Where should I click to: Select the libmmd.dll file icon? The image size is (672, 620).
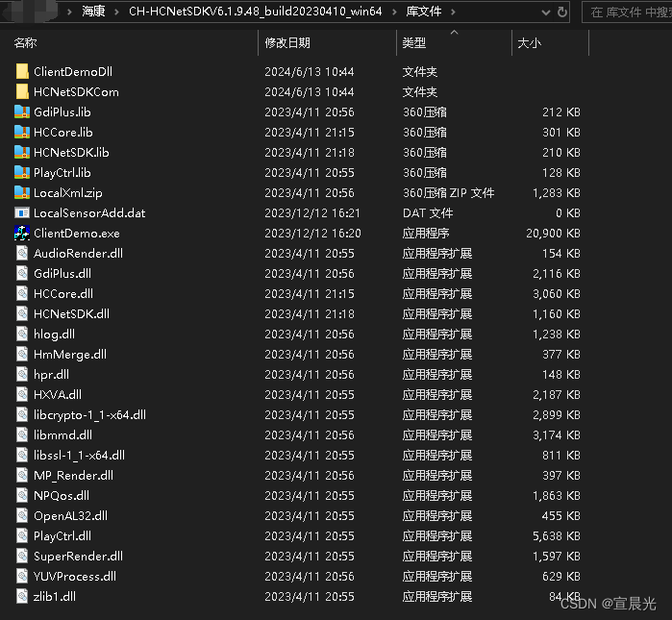tap(22, 434)
